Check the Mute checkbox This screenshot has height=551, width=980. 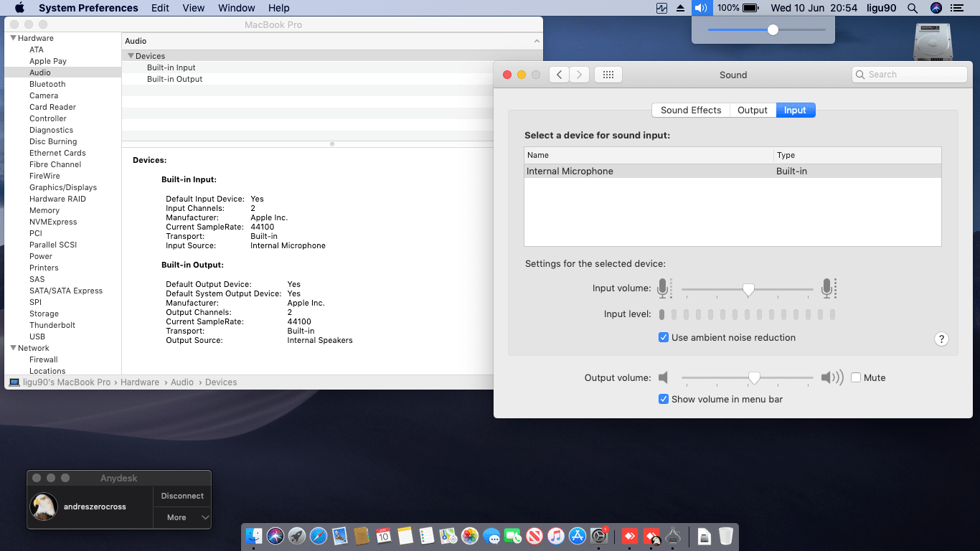click(856, 377)
